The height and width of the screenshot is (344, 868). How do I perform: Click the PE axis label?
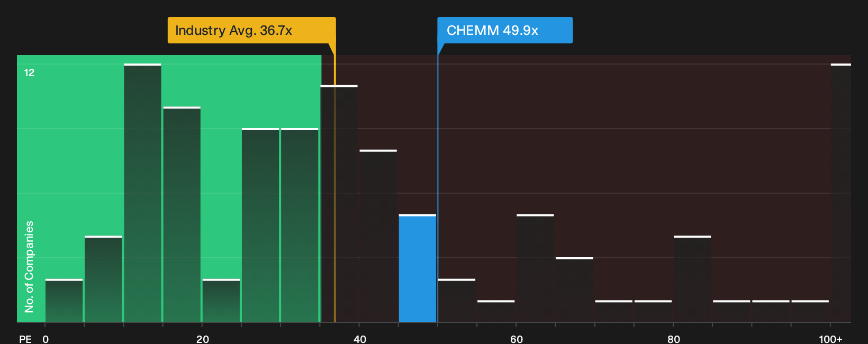coord(25,339)
